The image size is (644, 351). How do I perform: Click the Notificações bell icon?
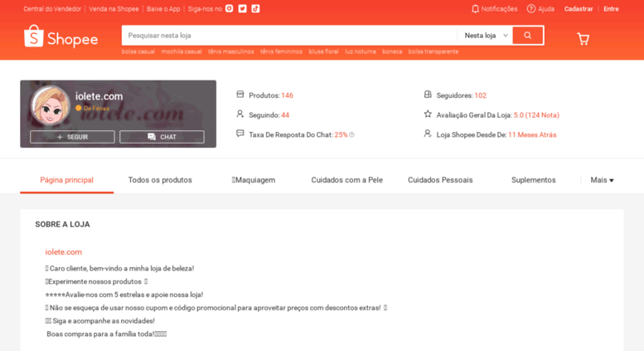475,8
